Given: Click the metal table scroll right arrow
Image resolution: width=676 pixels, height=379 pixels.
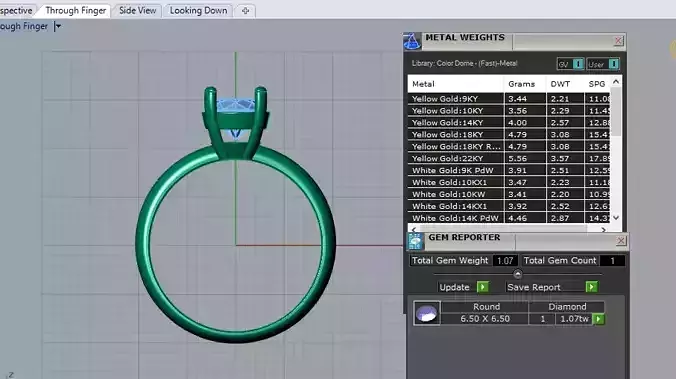Looking at the screenshot, I should [603, 229].
